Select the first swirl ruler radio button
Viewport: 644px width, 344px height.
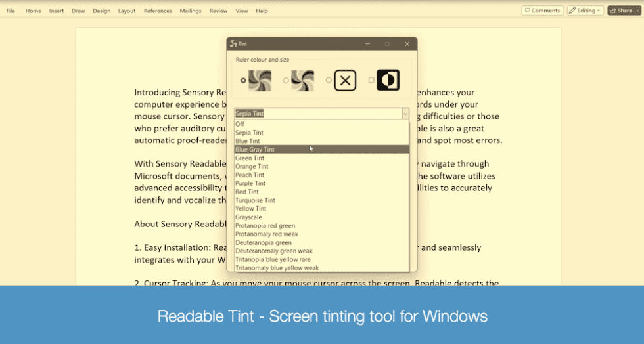[x=243, y=81]
